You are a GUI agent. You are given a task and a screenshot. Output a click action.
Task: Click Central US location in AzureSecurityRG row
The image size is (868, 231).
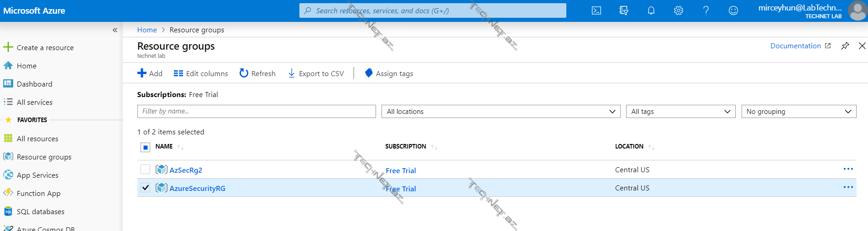tap(632, 188)
